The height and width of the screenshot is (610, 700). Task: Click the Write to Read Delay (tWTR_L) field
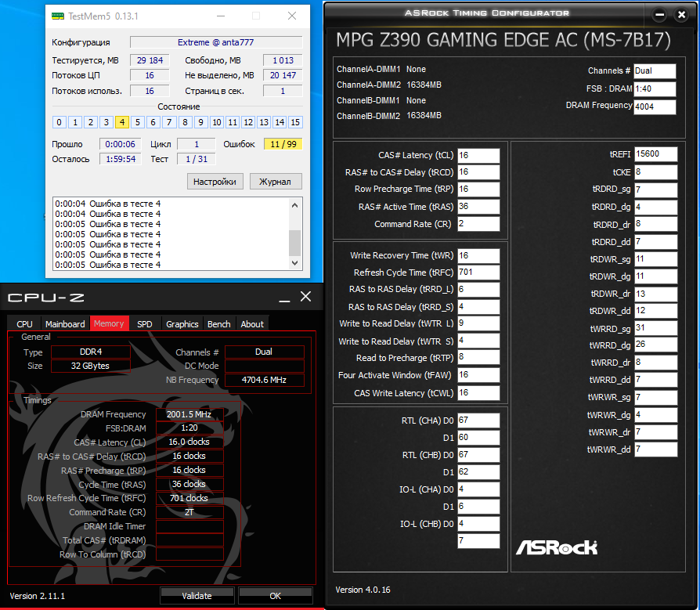tap(478, 323)
